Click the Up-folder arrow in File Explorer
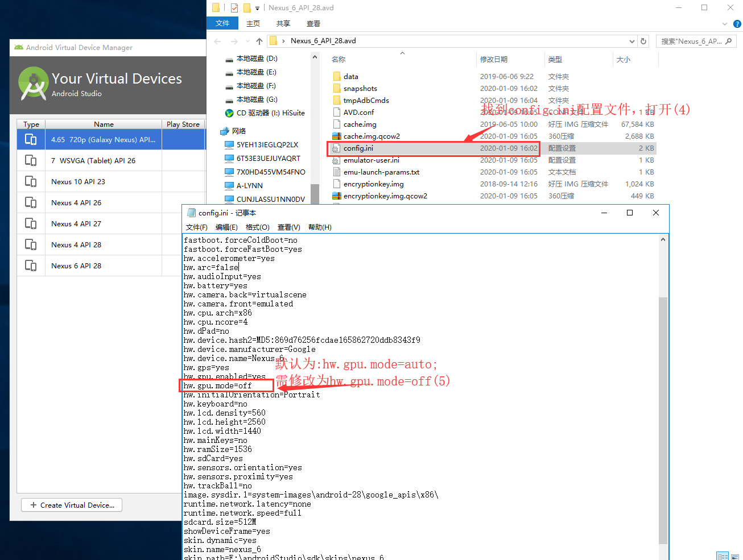 click(259, 41)
